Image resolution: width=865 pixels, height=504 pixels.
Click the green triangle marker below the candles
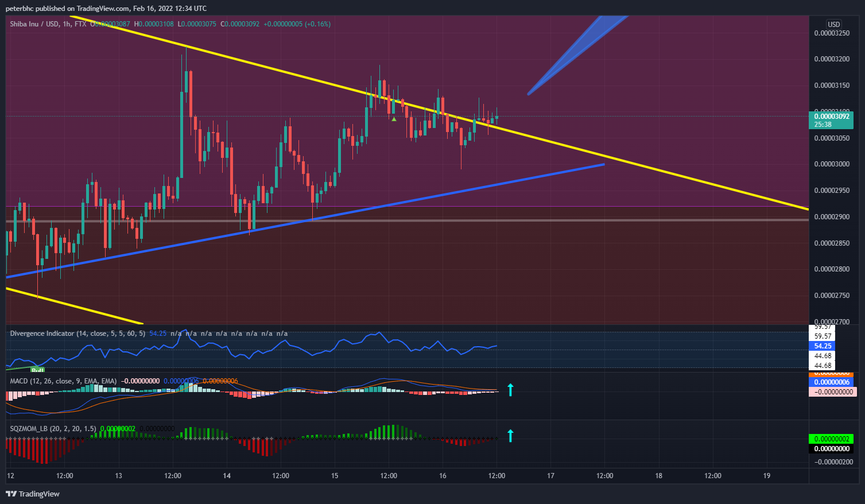pyautogui.click(x=394, y=119)
